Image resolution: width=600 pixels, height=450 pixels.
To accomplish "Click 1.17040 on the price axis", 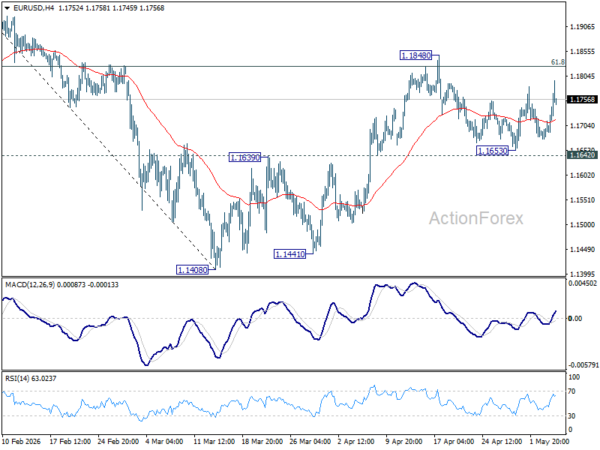I will pyautogui.click(x=582, y=126).
